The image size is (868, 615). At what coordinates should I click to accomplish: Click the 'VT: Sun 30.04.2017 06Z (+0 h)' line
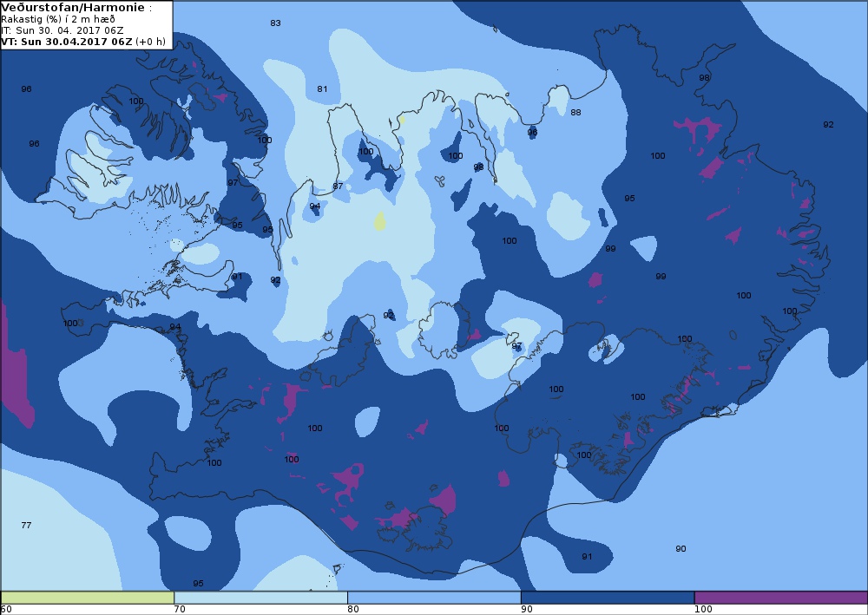pos(83,42)
